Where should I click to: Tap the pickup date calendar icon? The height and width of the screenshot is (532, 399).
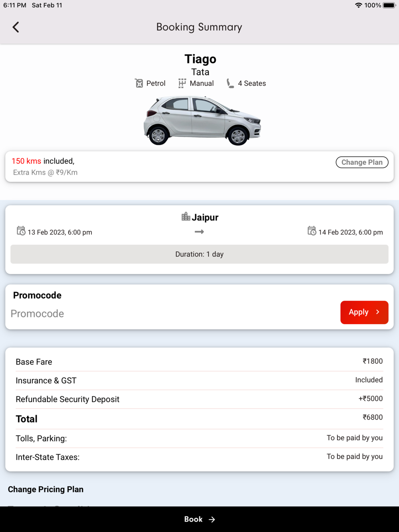click(x=21, y=231)
